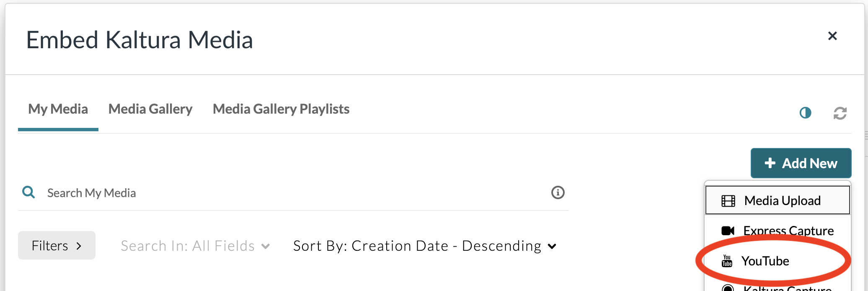The height and width of the screenshot is (291, 868).
Task: Click the Express Capture camera icon
Action: [x=728, y=231]
